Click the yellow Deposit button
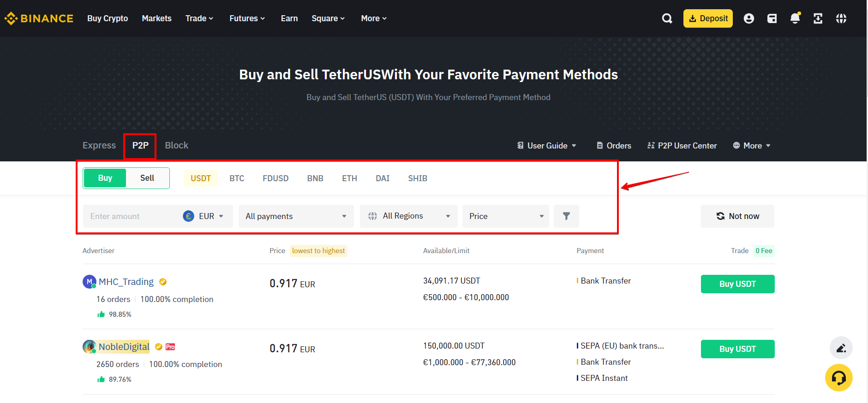The image size is (868, 403). 708,18
